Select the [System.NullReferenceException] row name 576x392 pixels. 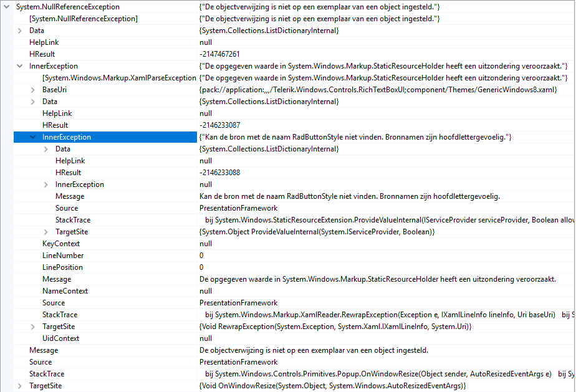[x=84, y=19]
